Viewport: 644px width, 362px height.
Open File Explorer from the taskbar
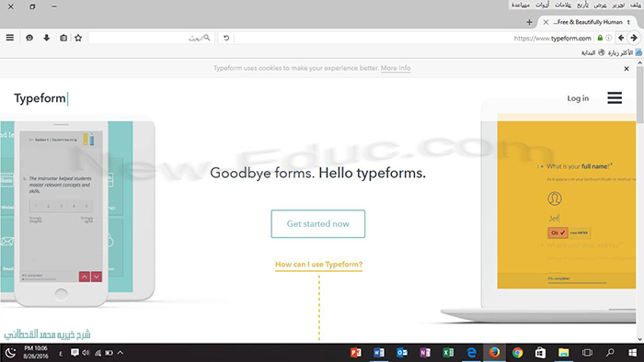[x=563, y=353]
